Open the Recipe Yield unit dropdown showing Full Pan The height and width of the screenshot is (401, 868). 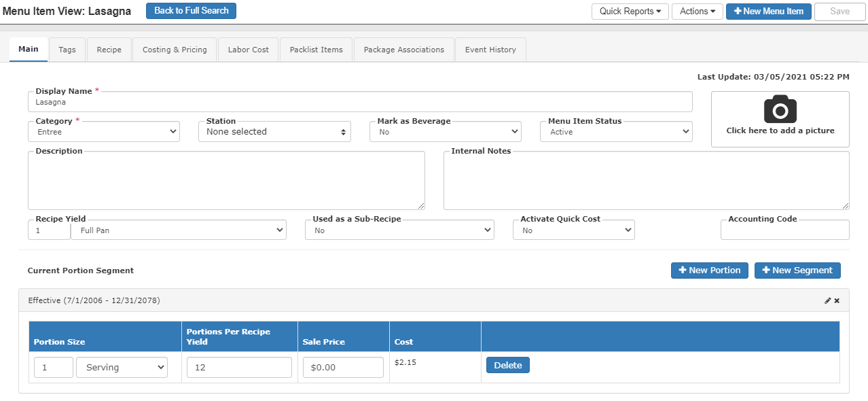tap(179, 230)
